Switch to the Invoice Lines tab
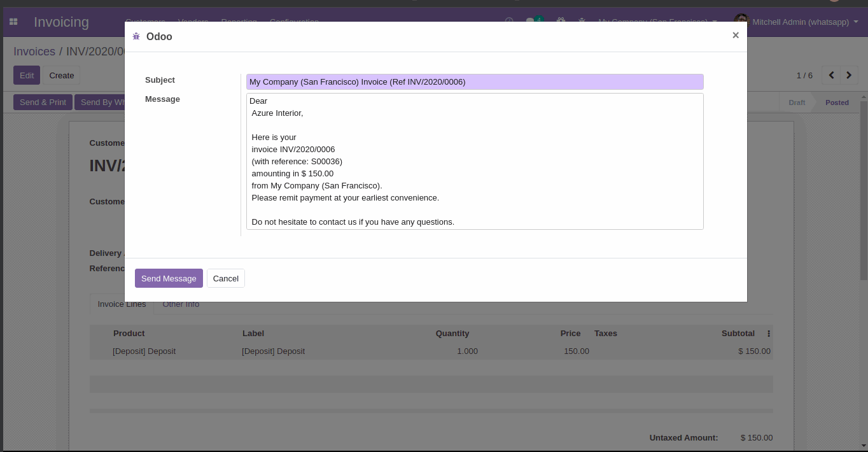This screenshot has width=868, height=452. 122,304
